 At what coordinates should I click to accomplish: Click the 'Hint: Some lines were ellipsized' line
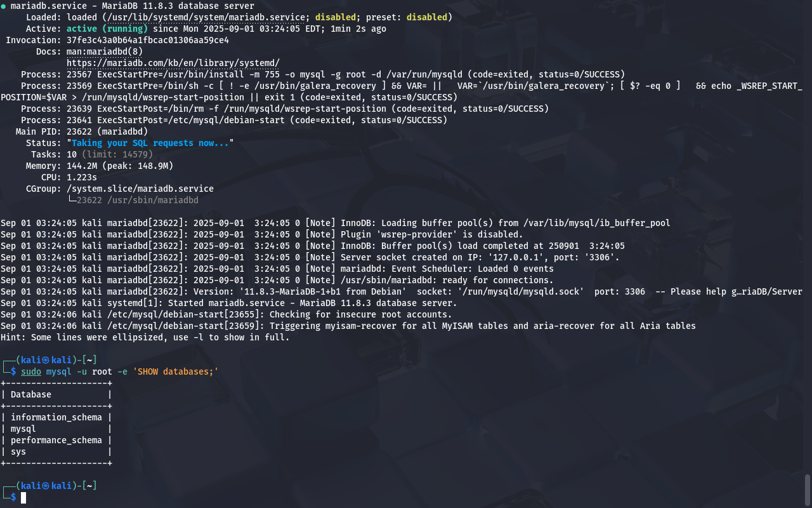tap(145, 337)
